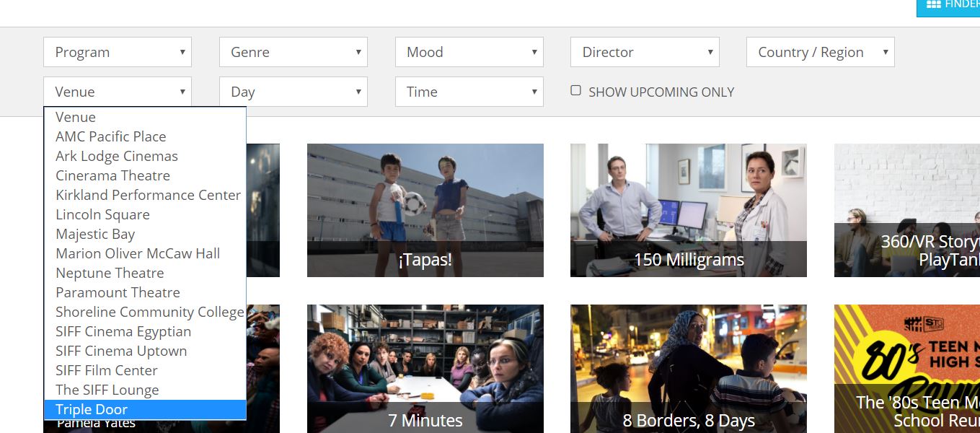980x433 pixels.
Task: Select the default Venue option in list
Action: (145, 117)
